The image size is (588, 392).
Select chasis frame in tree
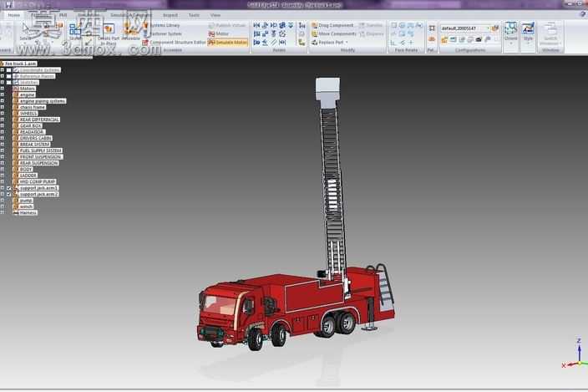pos(33,107)
